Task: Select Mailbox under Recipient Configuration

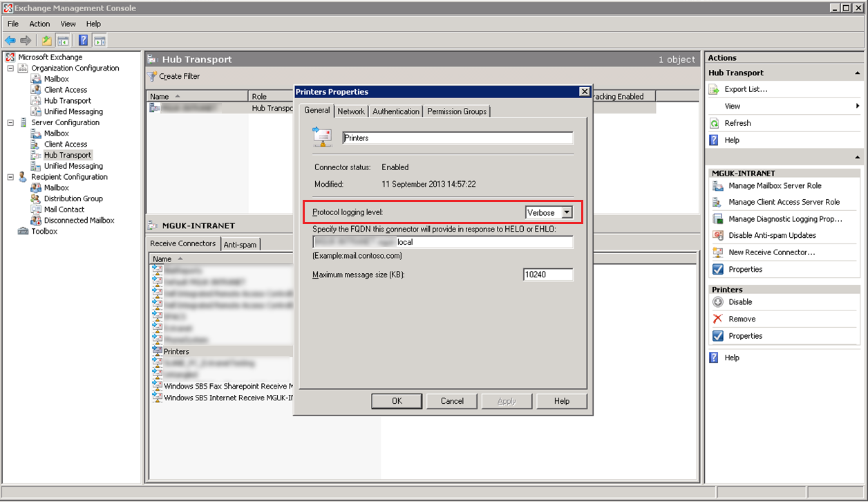Action: pyautogui.click(x=57, y=188)
